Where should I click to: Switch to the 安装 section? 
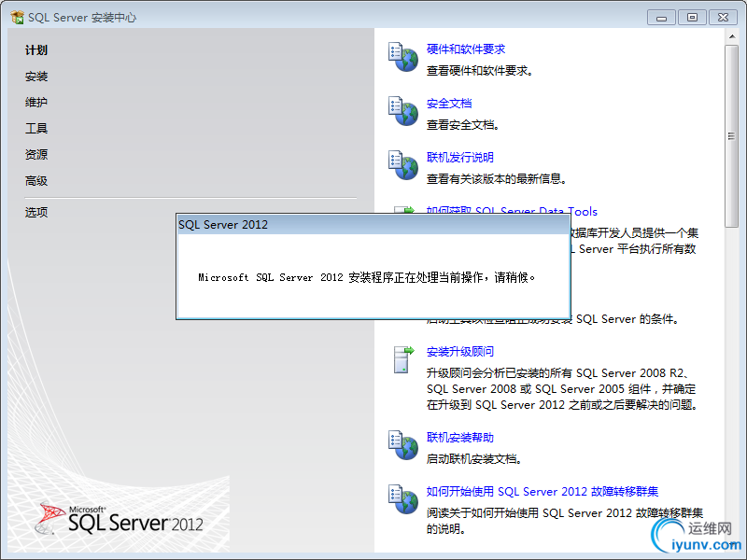click(36, 77)
